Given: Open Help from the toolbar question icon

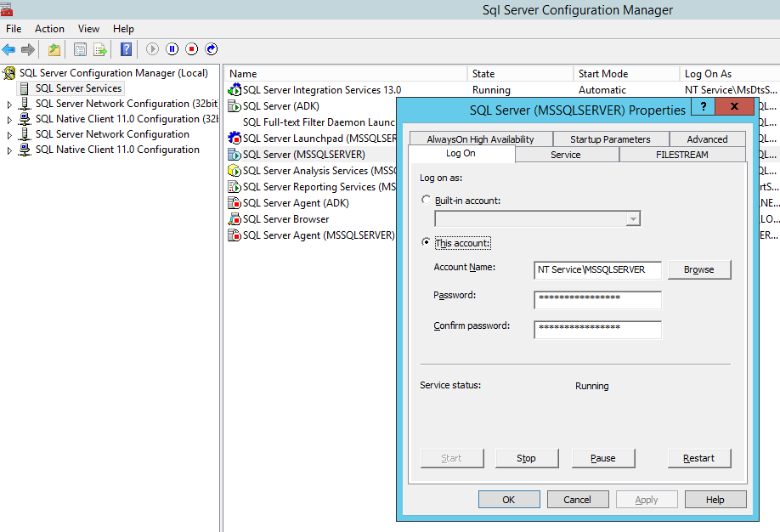Looking at the screenshot, I should (127, 49).
